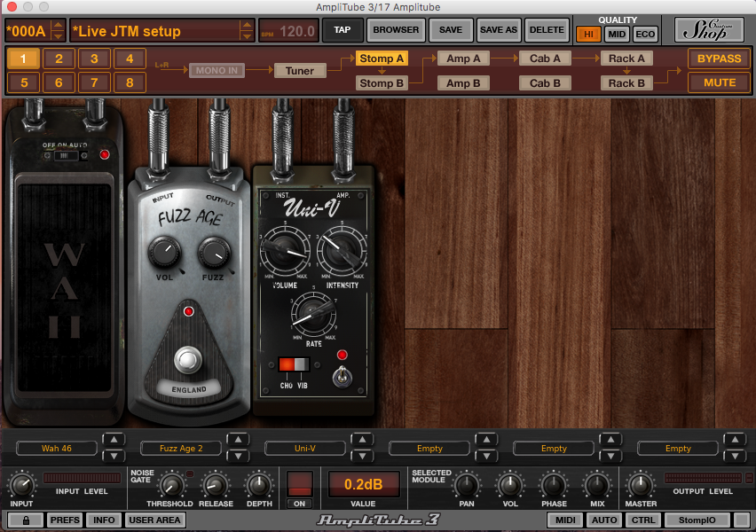Click the Fuzz Age VOL knob
Screen dimensions: 756x532
(x=164, y=252)
